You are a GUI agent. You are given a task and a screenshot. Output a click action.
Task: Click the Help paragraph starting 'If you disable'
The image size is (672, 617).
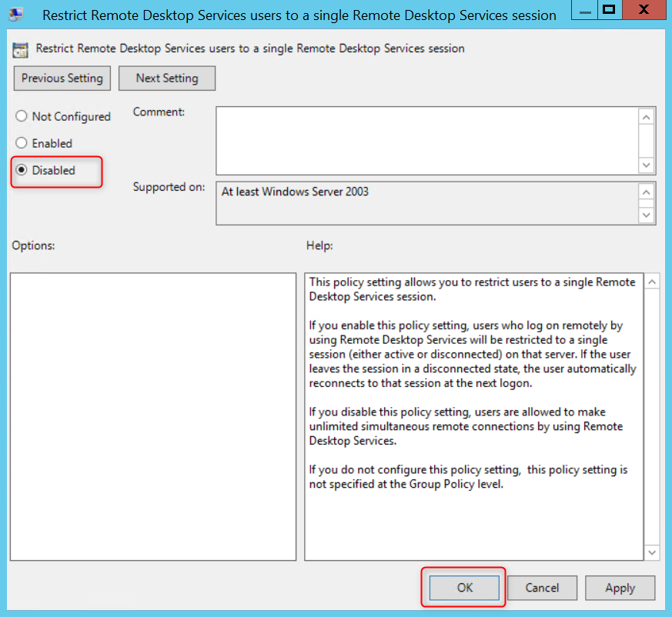click(466, 426)
